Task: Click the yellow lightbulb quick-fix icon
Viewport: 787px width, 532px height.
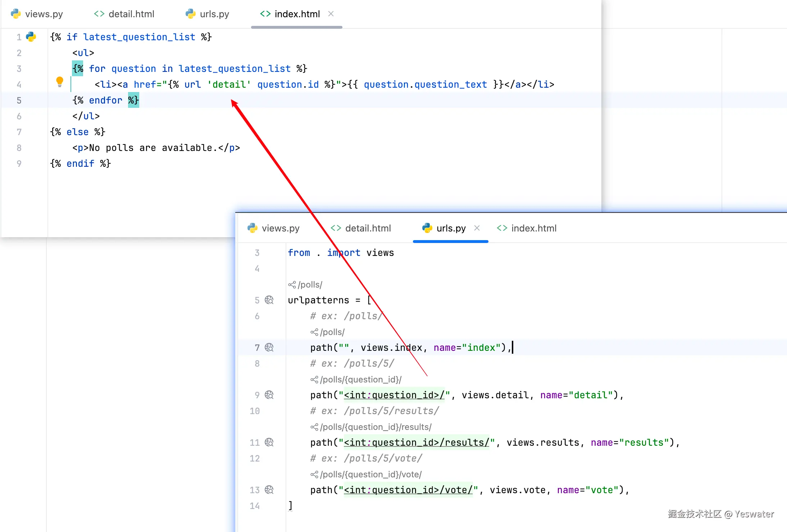Action: (x=60, y=82)
